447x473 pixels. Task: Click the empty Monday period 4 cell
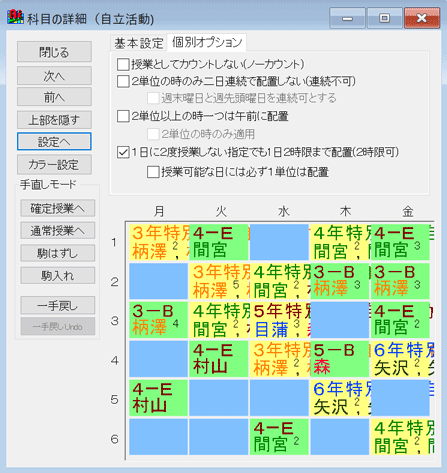158,359
